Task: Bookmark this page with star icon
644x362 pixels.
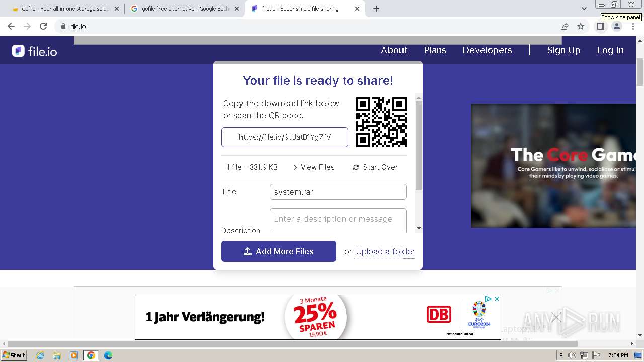Action: tap(581, 26)
